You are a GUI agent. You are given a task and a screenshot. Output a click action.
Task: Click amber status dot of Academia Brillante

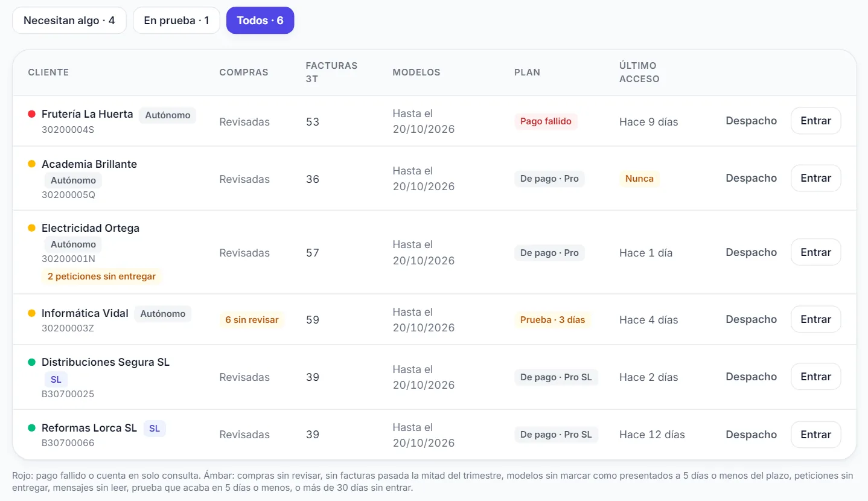pyautogui.click(x=32, y=164)
